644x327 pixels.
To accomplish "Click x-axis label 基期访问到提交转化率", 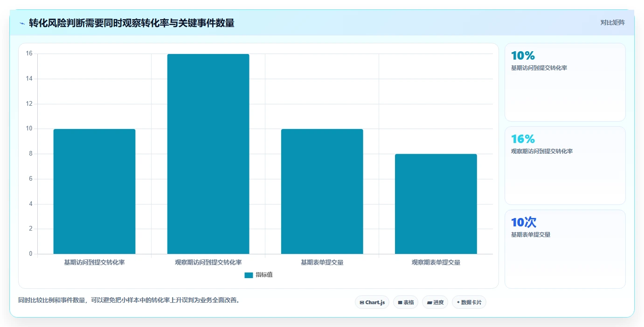I will (95, 263).
